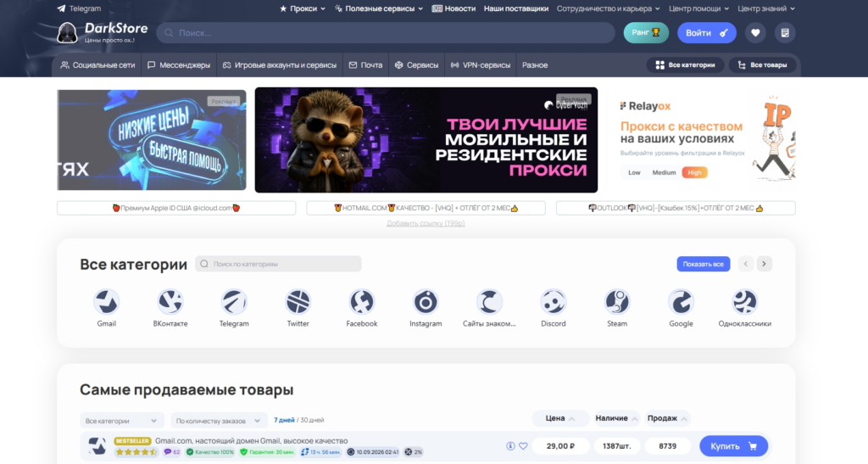
Task: Add the Gmail.com product to favorites via heart
Action: click(x=523, y=445)
